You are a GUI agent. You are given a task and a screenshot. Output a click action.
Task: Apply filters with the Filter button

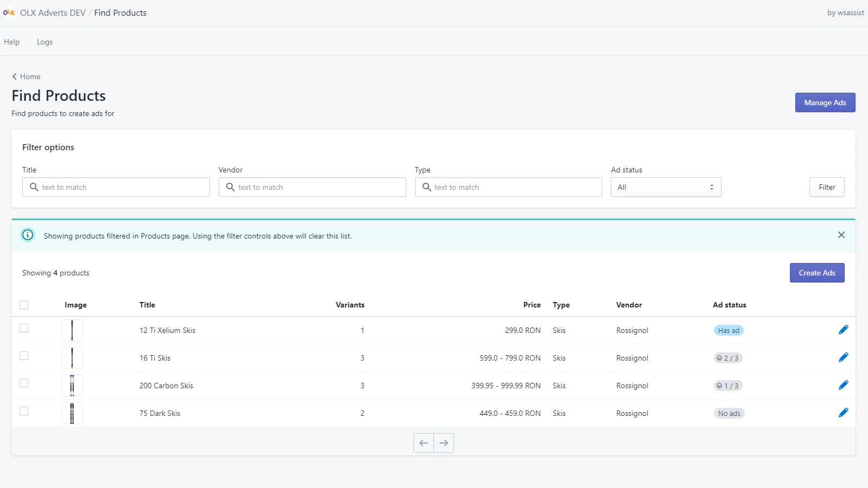826,187
